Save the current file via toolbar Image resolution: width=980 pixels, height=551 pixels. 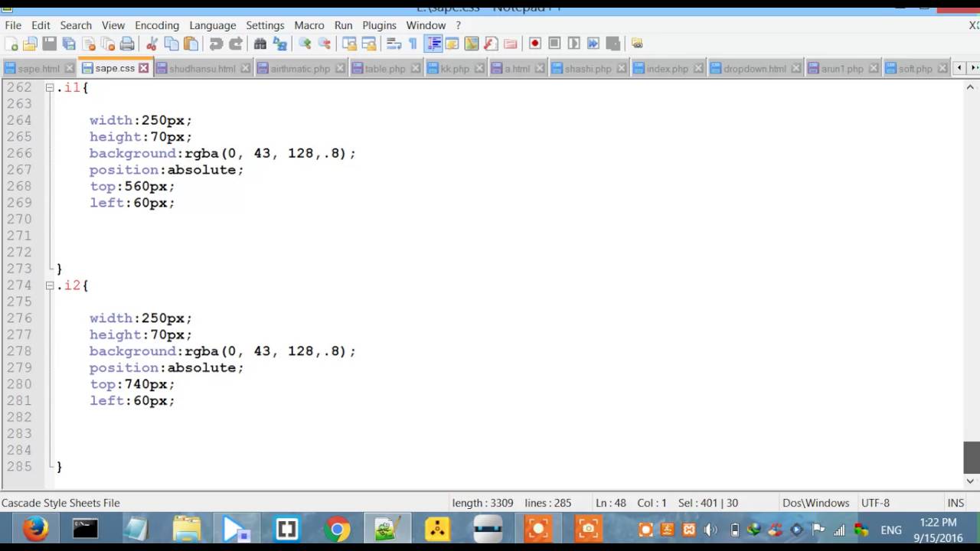pos(50,44)
